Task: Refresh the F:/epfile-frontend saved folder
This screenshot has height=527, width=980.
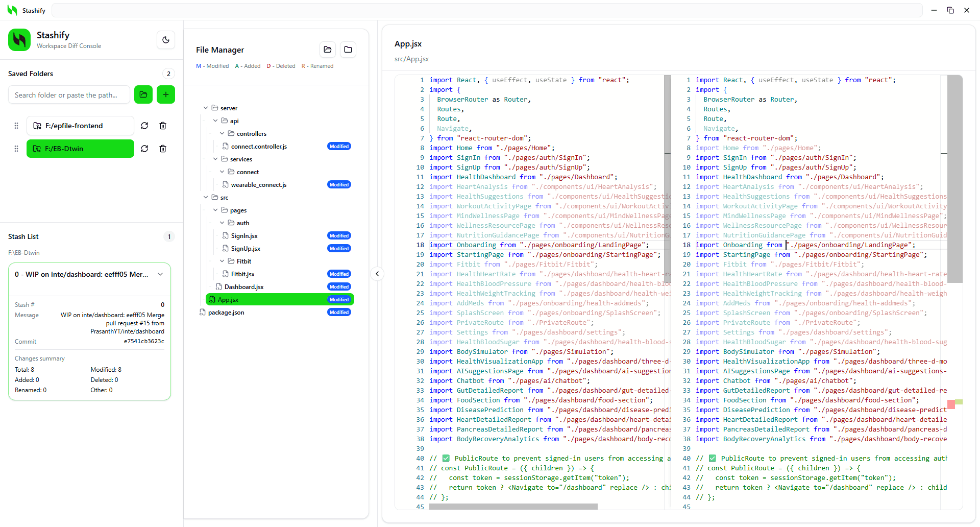Action: click(x=144, y=126)
